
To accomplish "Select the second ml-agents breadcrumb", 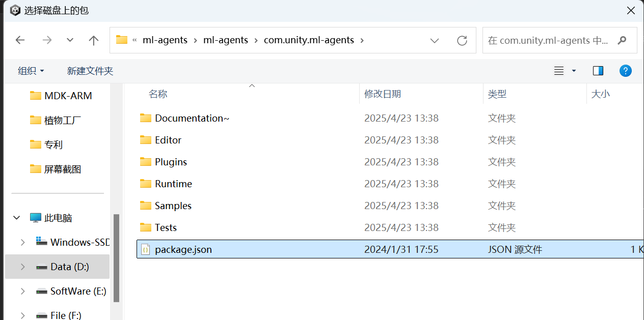I will click(226, 40).
